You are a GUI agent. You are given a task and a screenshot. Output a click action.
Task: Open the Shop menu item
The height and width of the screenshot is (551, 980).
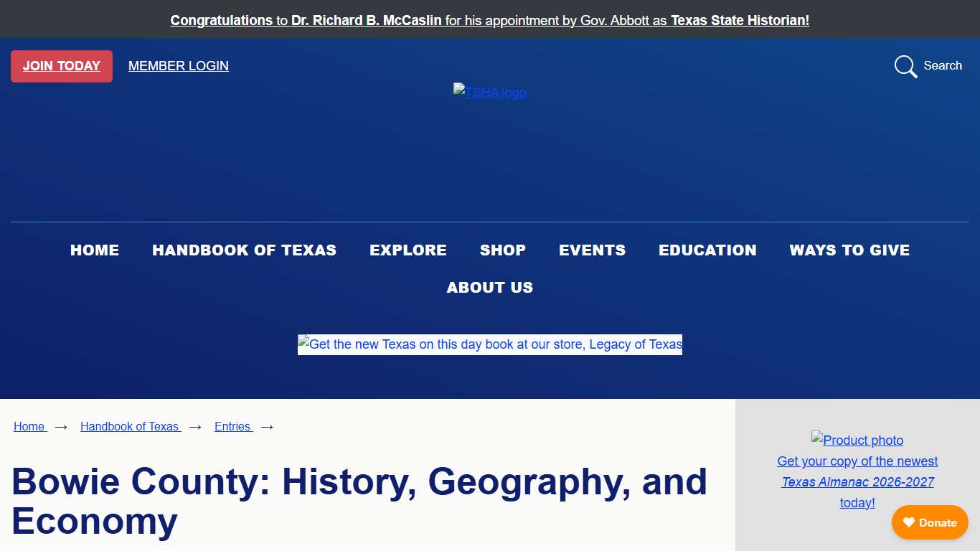point(502,250)
